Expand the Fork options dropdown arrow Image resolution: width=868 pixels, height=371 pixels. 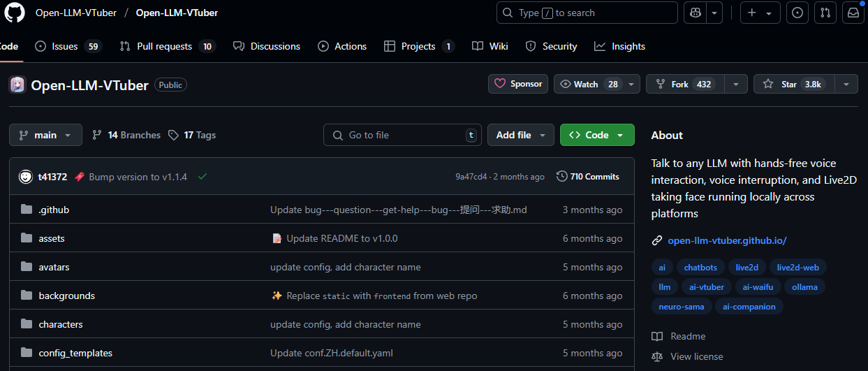coord(736,84)
